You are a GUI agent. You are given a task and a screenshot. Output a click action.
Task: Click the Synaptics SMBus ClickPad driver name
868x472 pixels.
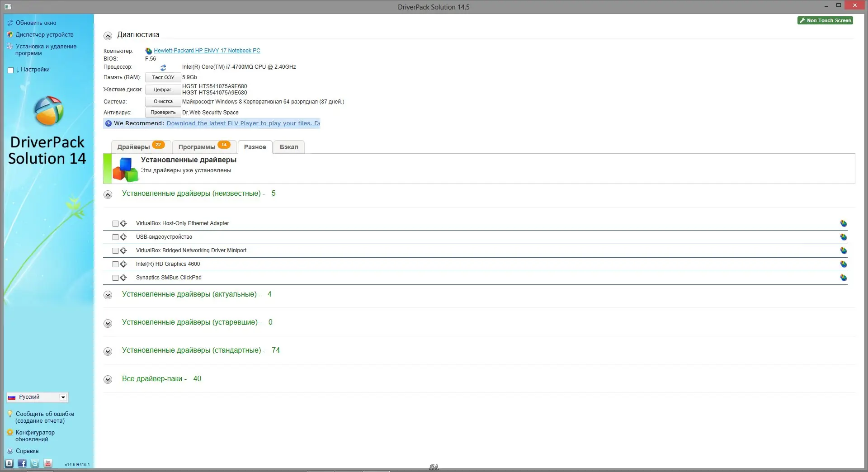(x=169, y=278)
